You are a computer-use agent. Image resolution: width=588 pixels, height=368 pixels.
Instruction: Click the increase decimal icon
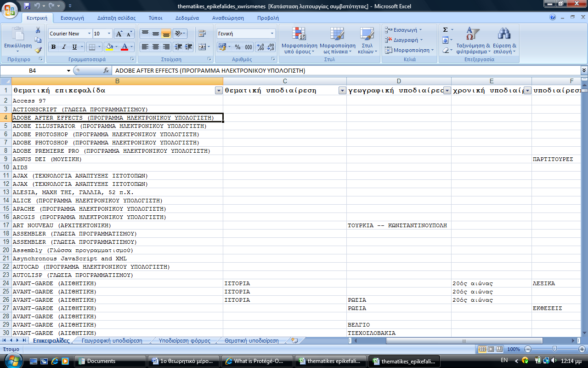260,47
